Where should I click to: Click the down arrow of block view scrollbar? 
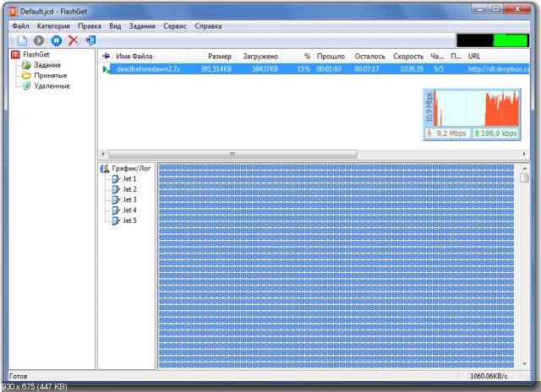(524, 364)
